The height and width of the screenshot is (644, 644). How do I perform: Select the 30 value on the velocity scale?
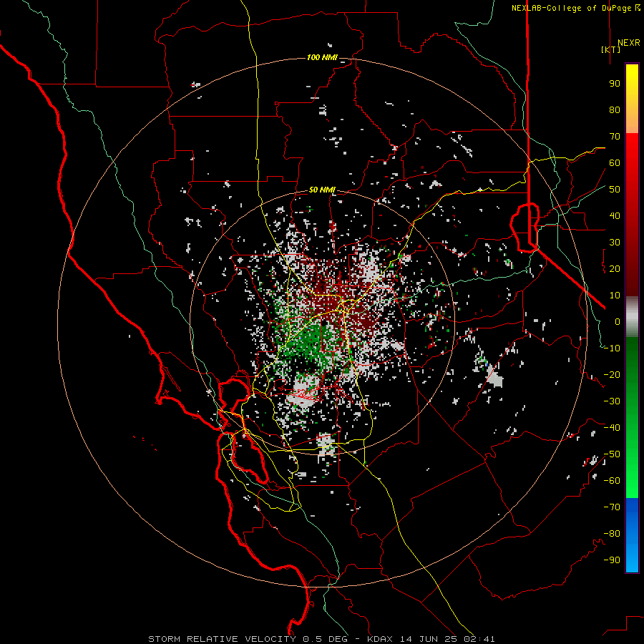click(615, 243)
